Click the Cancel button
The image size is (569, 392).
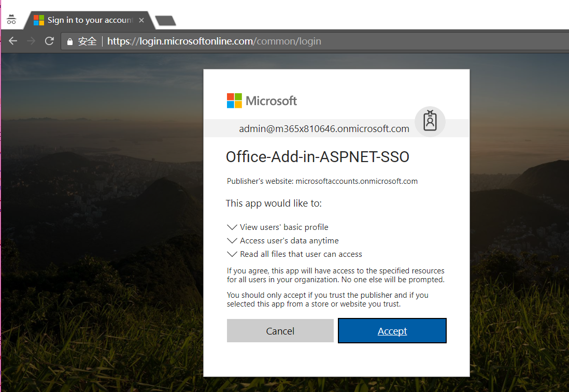click(x=280, y=330)
